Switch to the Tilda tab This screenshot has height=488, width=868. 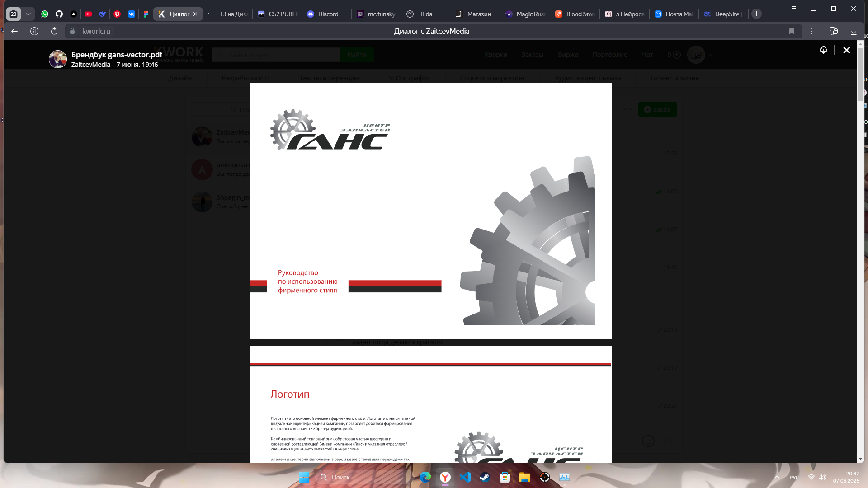click(425, 14)
